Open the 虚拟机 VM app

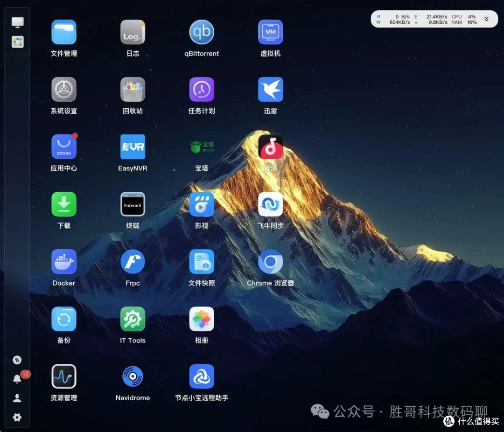point(270,32)
